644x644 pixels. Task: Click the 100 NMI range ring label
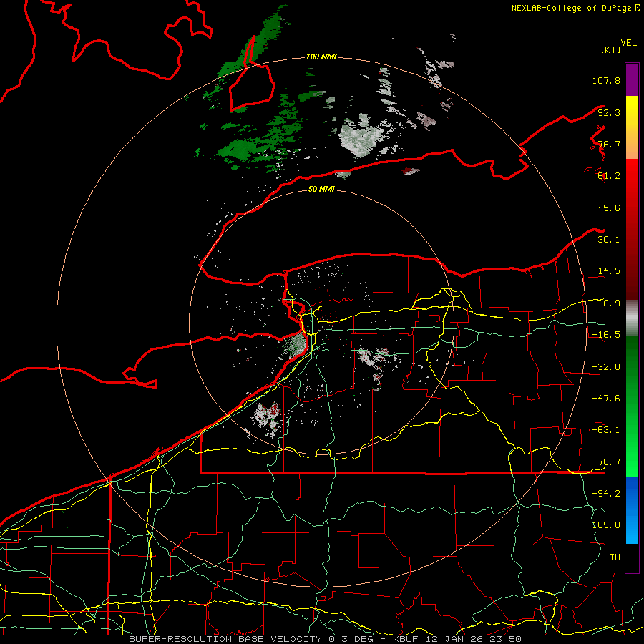pos(321,57)
